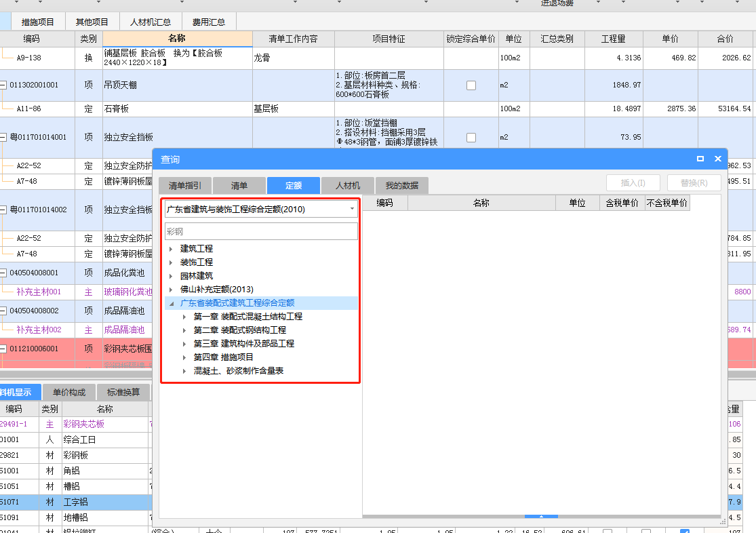The width and height of the screenshot is (756, 533).
Task: Click the 编码 column header in query results
Action: (x=384, y=203)
